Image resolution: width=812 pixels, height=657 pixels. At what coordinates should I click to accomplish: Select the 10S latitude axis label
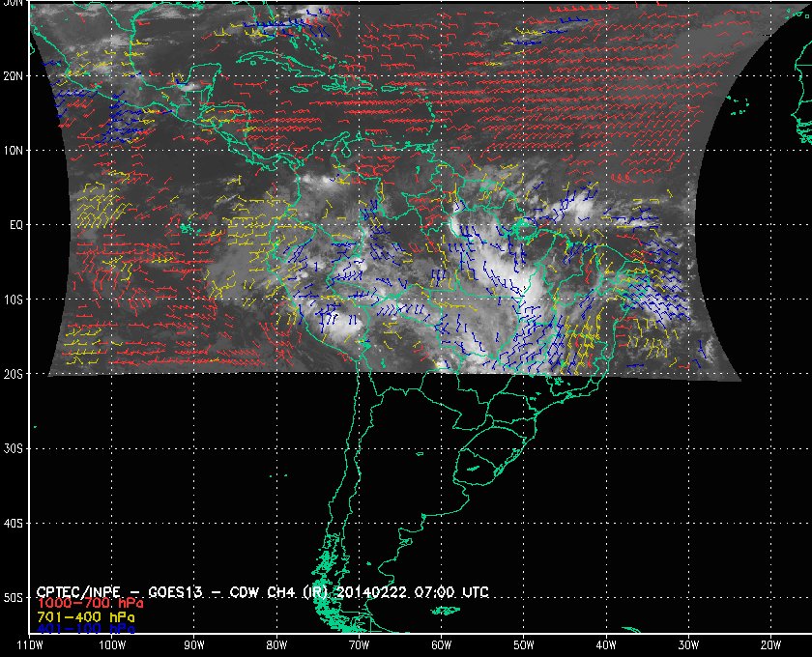pos(14,300)
